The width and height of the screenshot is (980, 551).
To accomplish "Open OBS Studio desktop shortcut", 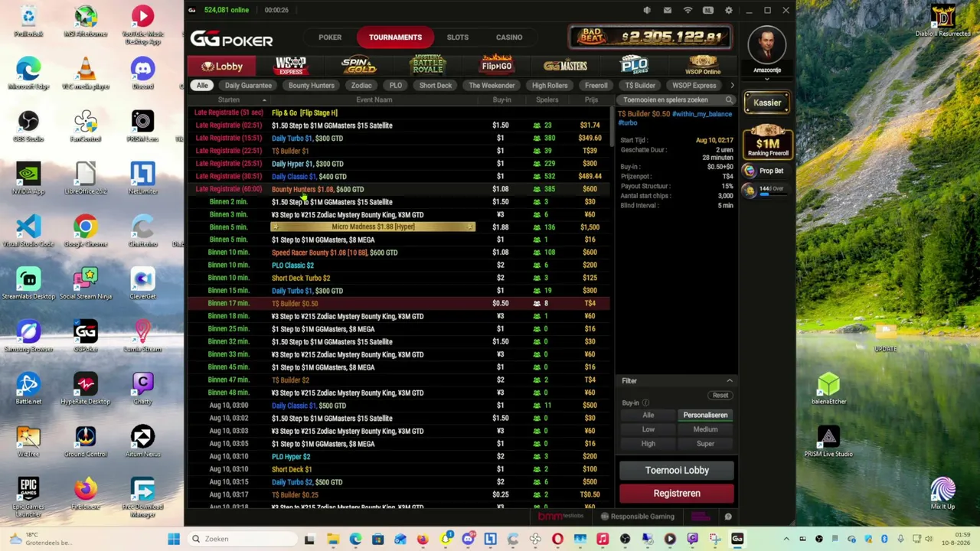I will click(28, 126).
